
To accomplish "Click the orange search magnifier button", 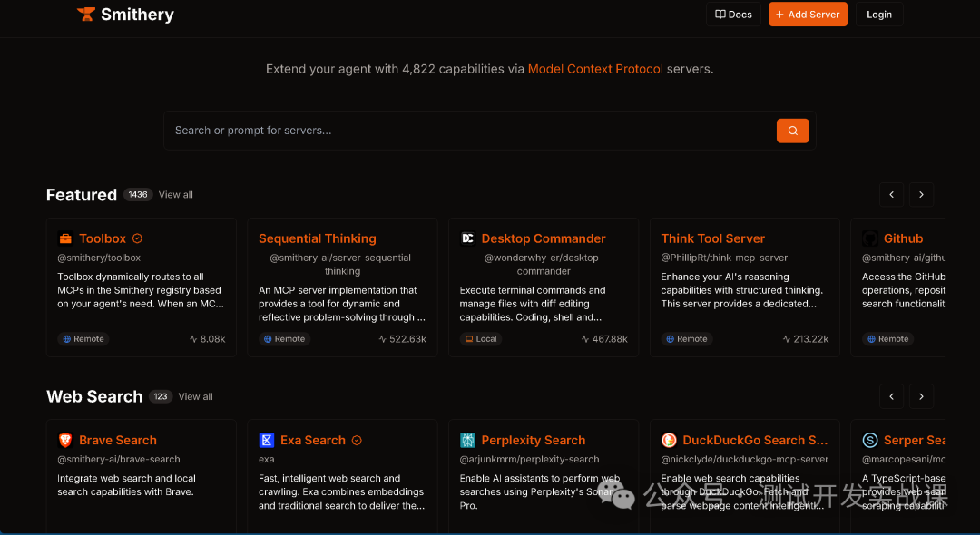I will tap(792, 131).
